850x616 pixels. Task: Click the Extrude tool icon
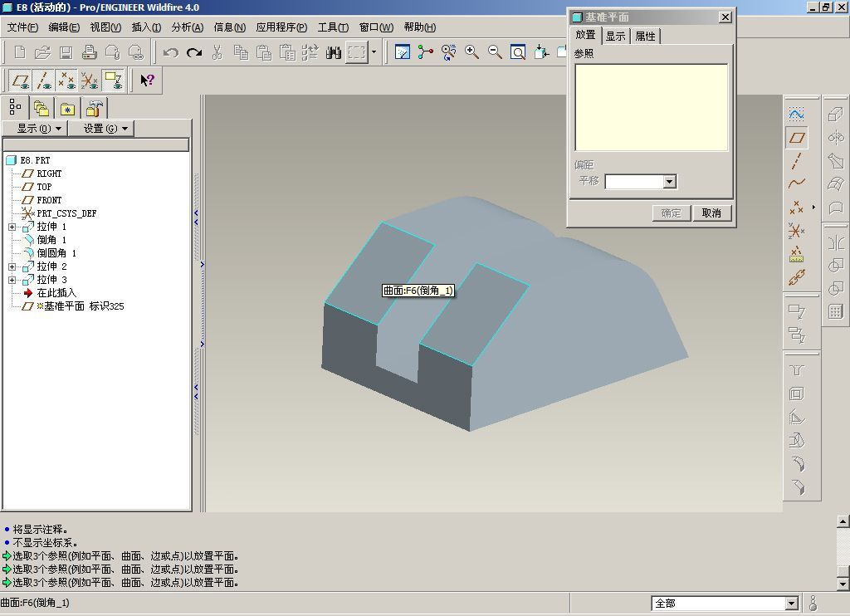pos(836,115)
